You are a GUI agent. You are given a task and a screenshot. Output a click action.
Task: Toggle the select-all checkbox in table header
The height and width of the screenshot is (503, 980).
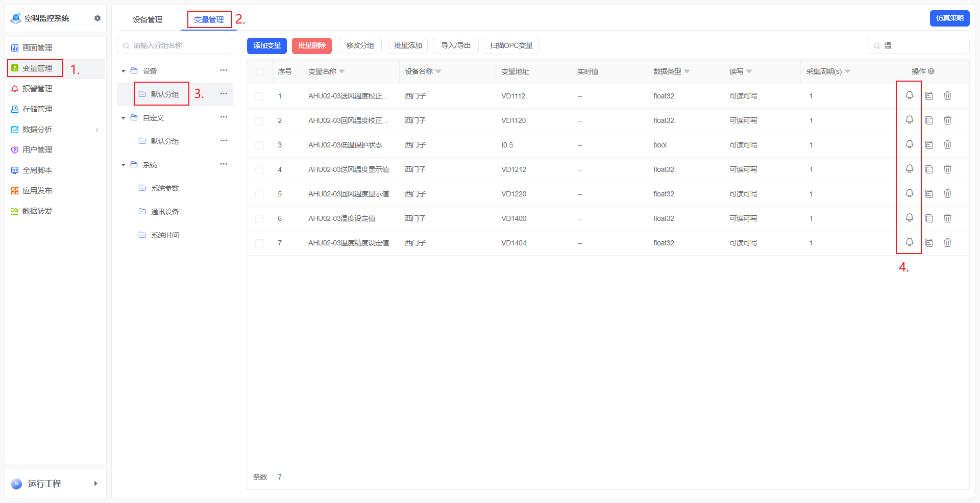point(260,72)
